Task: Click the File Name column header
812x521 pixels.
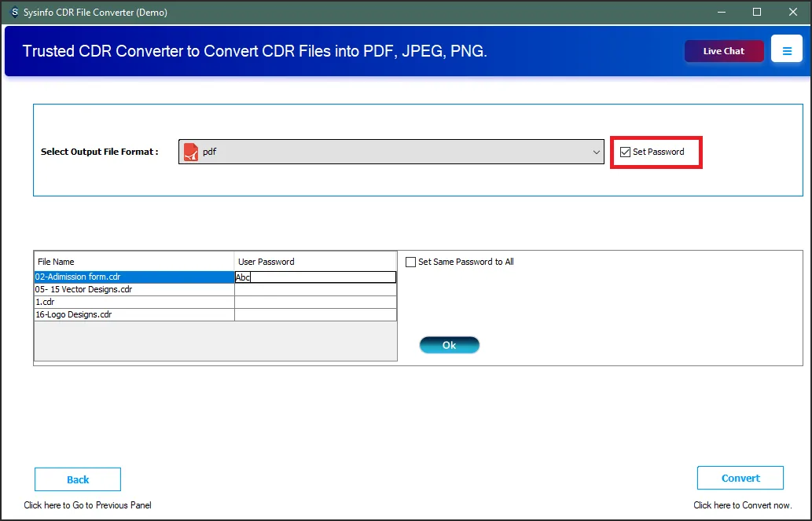Action: point(134,262)
